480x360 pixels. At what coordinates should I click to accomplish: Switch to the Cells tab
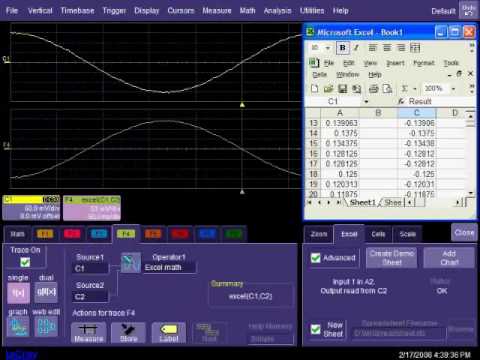(x=378, y=234)
